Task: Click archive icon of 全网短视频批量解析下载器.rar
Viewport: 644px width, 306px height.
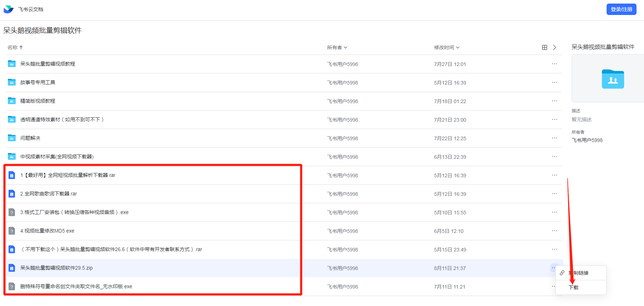Action: (x=12, y=175)
